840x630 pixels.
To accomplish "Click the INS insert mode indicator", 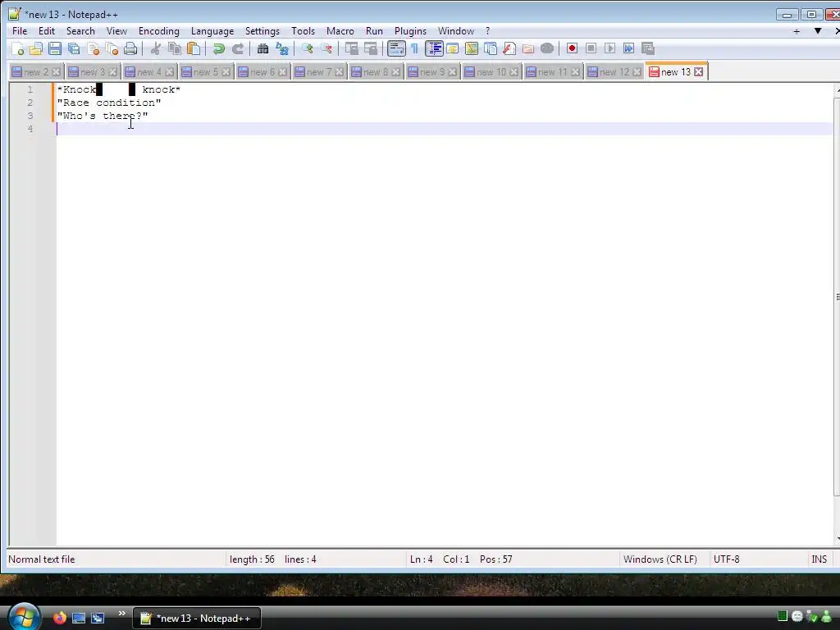I will 819,559.
